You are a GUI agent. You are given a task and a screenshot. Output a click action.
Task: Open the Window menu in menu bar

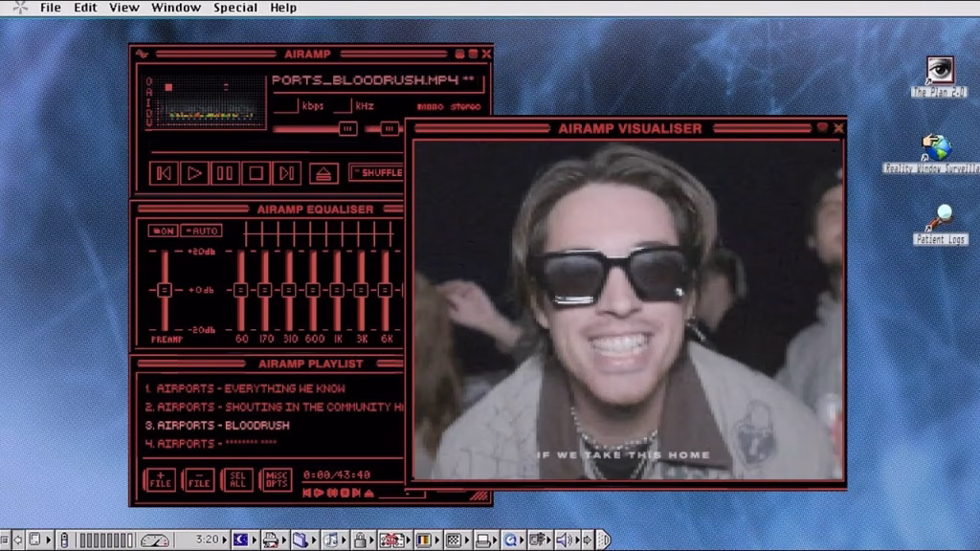click(176, 8)
